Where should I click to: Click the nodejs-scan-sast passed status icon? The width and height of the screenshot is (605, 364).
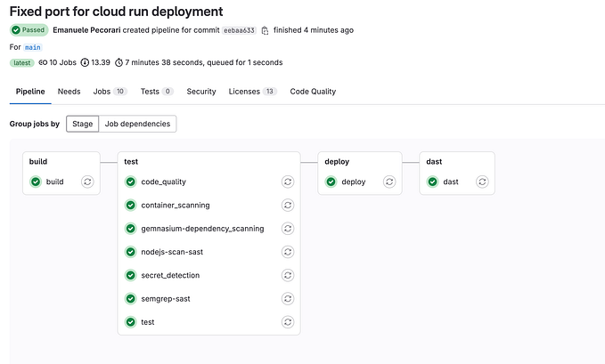(x=131, y=252)
